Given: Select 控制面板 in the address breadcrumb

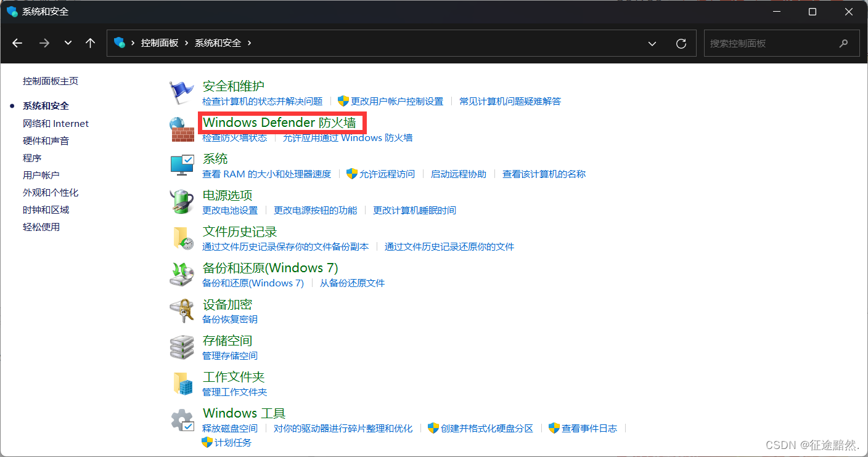Looking at the screenshot, I should (x=160, y=43).
